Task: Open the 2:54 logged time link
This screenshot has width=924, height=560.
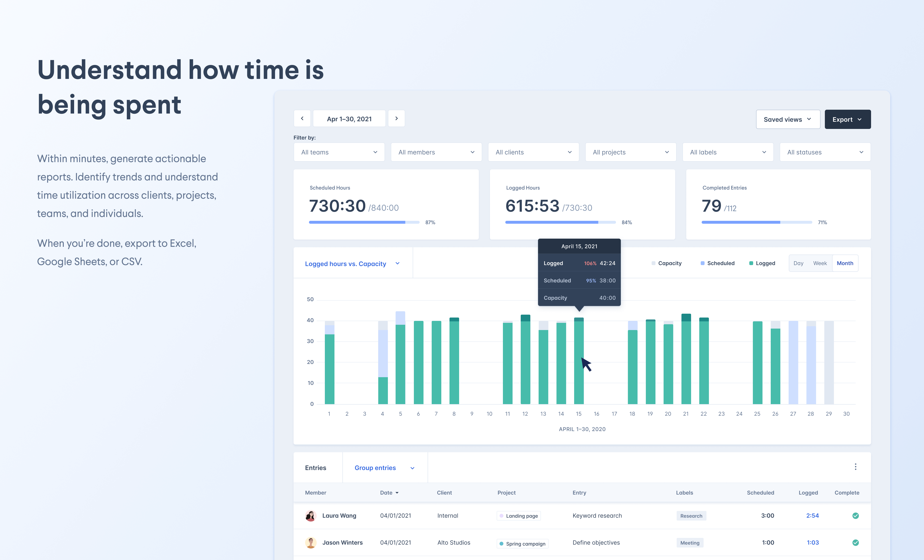Action: coord(812,515)
